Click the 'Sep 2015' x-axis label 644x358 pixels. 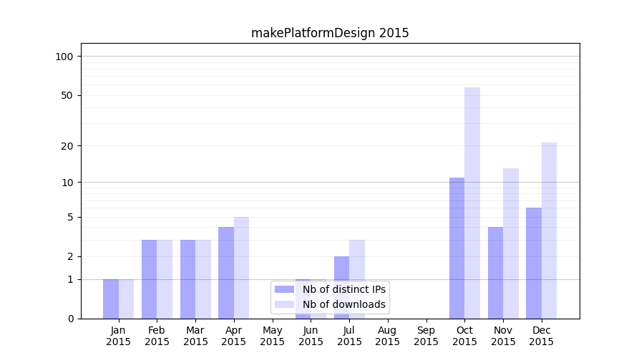tap(426, 336)
